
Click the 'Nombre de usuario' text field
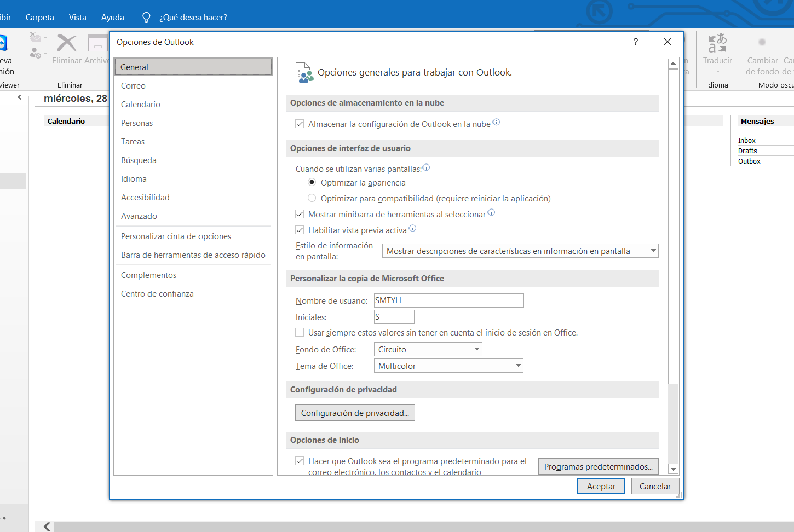pos(448,300)
